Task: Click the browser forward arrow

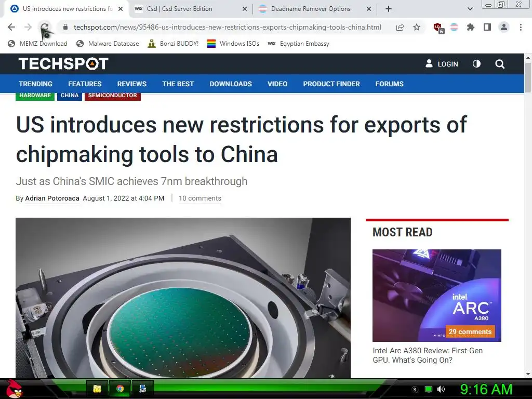Action: pyautogui.click(x=28, y=27)
